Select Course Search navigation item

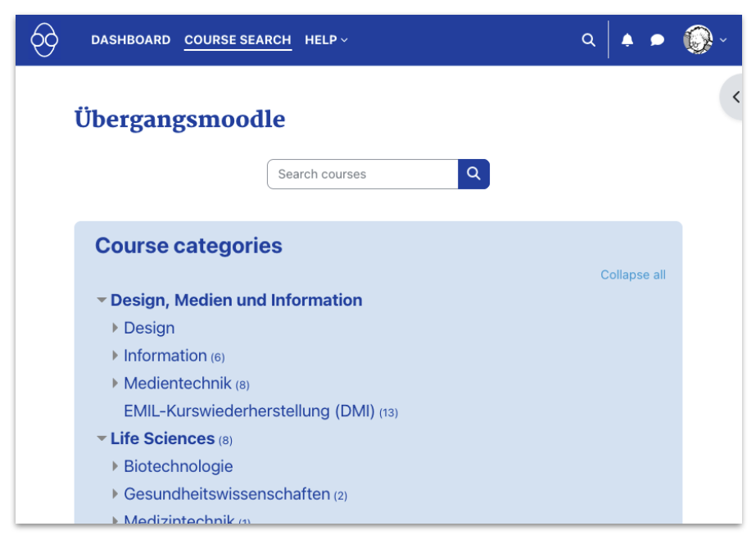(x=238, y=40)
